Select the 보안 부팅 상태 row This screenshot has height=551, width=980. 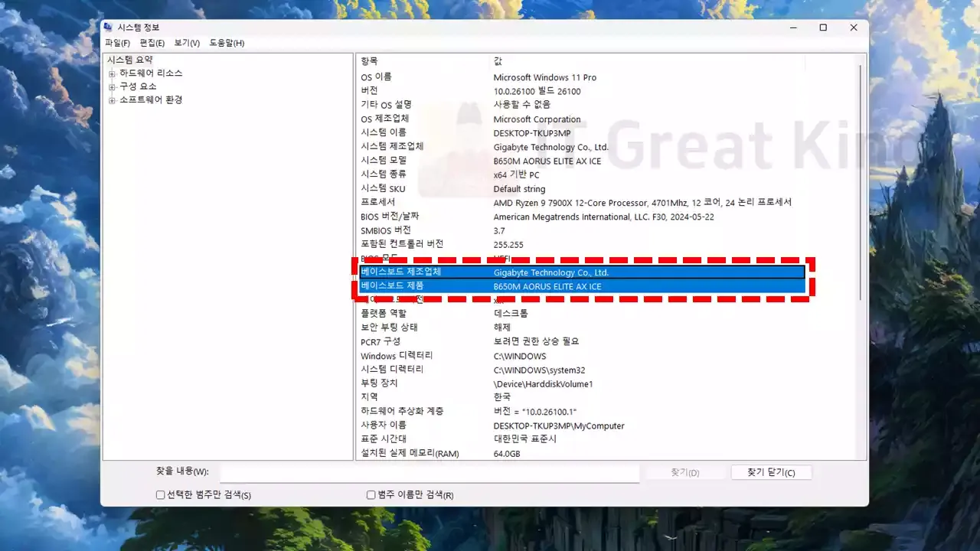582,328
